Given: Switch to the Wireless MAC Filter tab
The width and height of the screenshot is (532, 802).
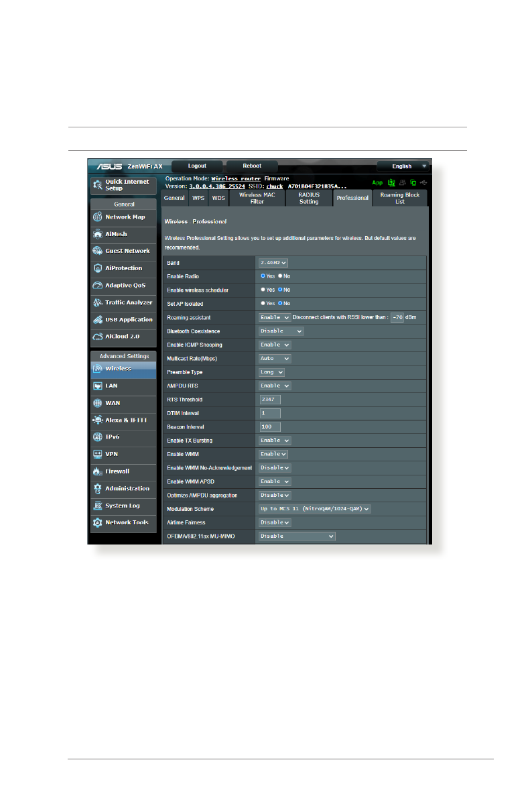Looking at the screenshot, I should click(x=257, y=198).
